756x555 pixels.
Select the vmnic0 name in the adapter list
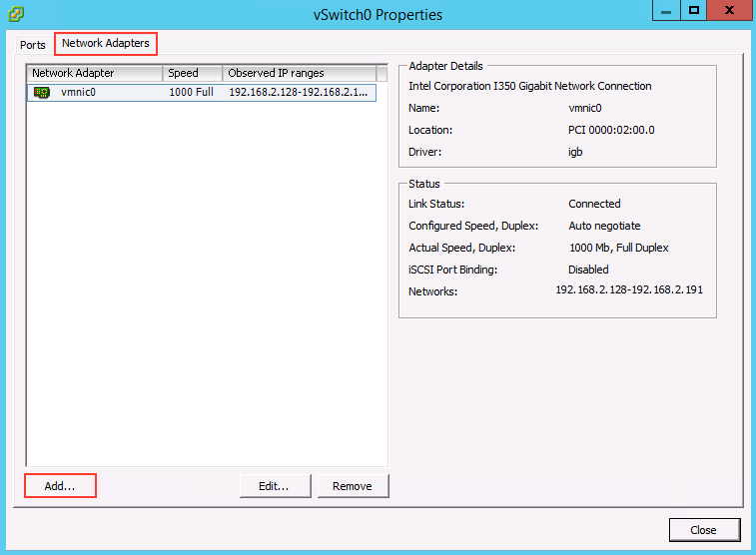click(79, 92)
